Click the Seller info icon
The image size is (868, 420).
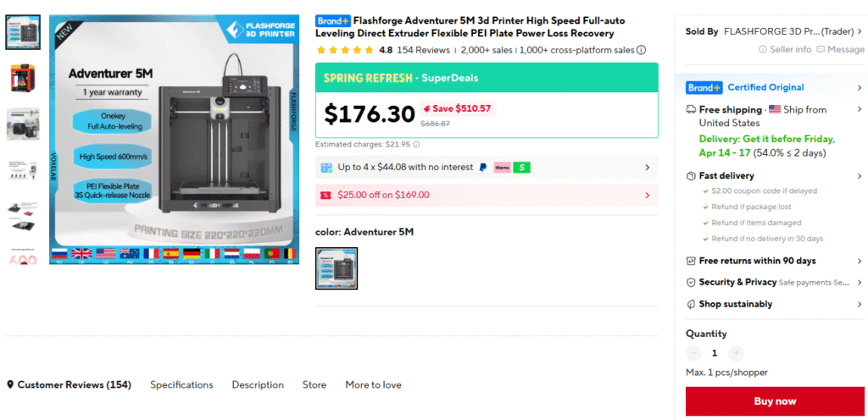point(764,50)
